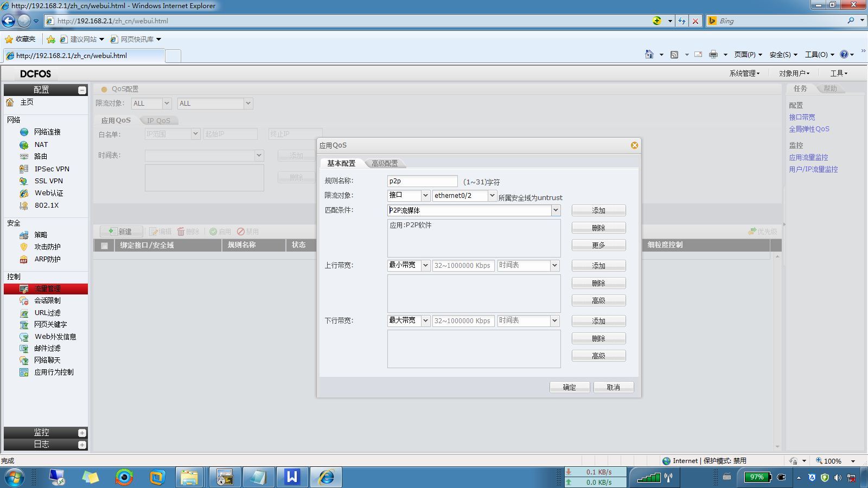Click the downlink bandwidth Kbps field

[463, 321]
